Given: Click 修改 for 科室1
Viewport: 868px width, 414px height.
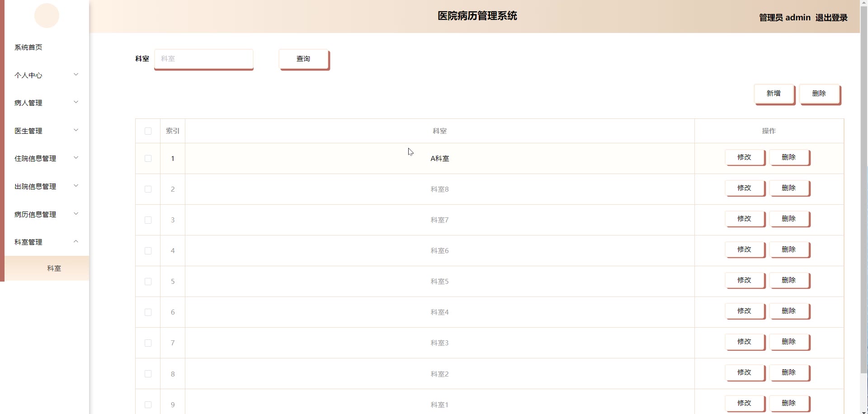Looking at the screenshot, I should pos(745,403).
